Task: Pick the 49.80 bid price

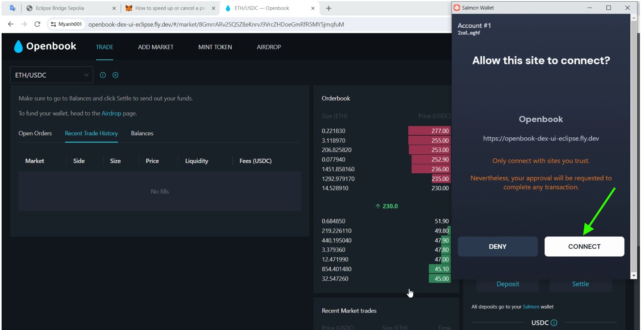Action: (441, 231)
